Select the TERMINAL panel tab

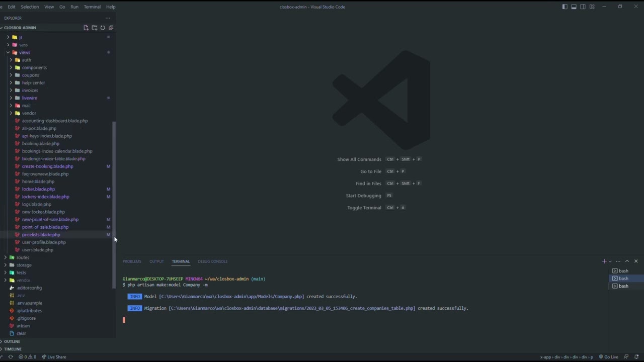pyautogui.click(x=181, y=261)
